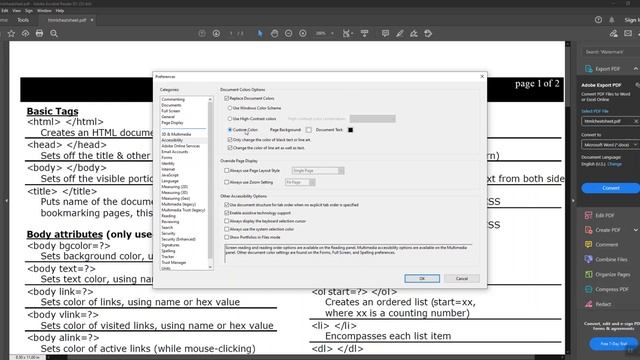Open the zoom percentage dropdown in toolbar
Viewport: 640px width, 360px height.
[x=332, y=33]
